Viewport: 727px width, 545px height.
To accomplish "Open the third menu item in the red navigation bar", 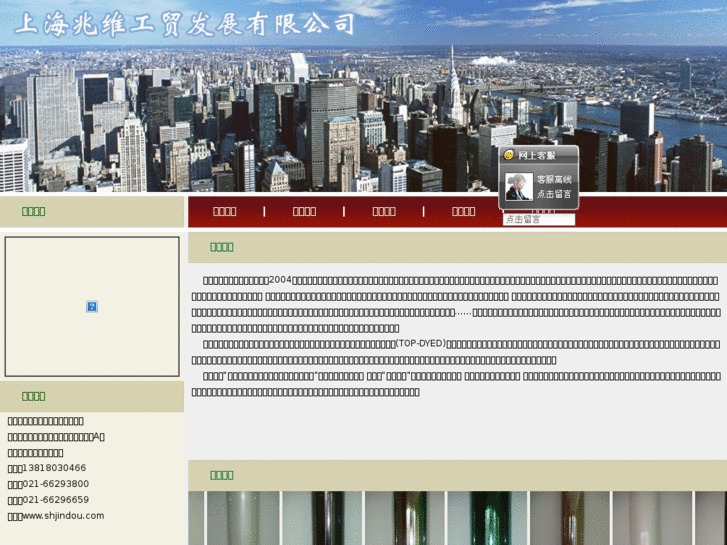I will point(384,212).
